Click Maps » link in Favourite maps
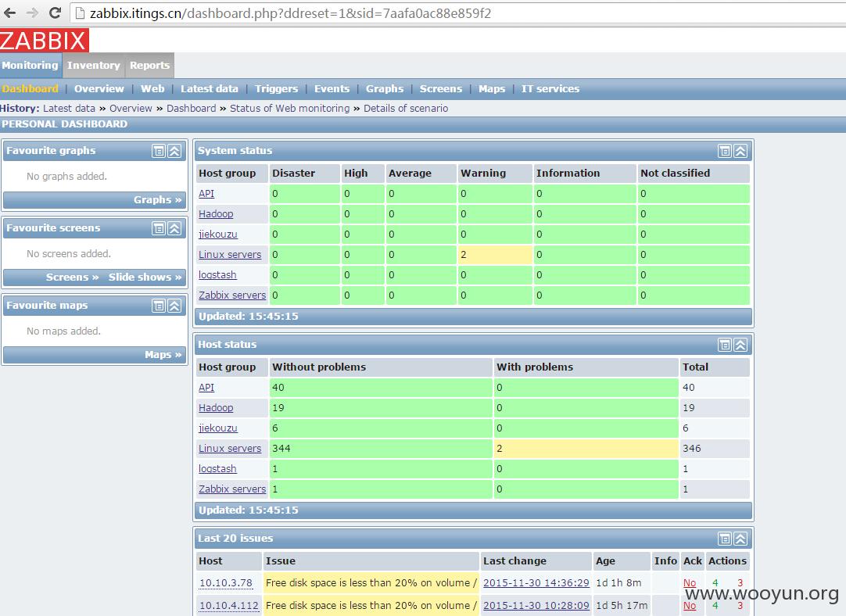Screen dimensions: 846x616 [163, 355]
